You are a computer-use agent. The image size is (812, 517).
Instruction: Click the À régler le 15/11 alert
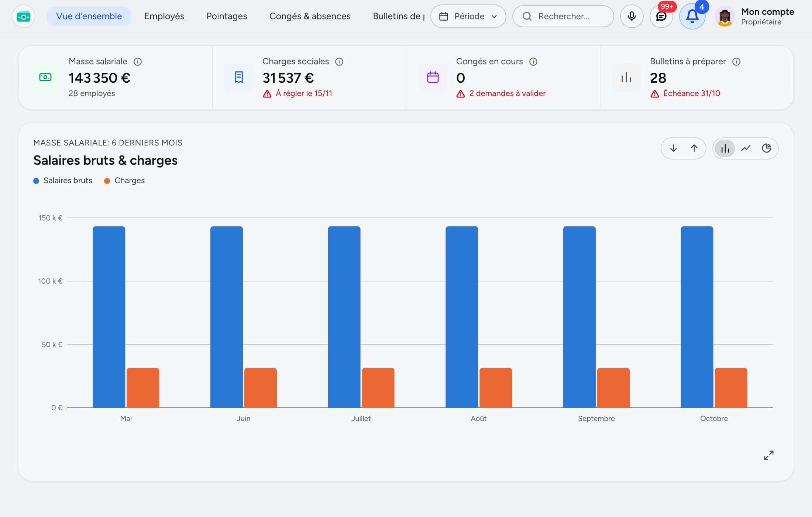coord(297,93)
